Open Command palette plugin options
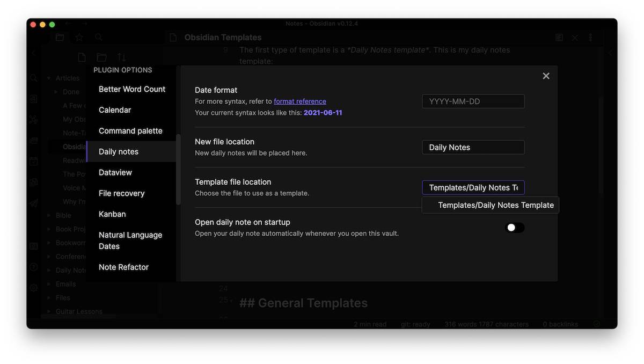This screenshot has width=644, height=364. click(x=131, y=131)
